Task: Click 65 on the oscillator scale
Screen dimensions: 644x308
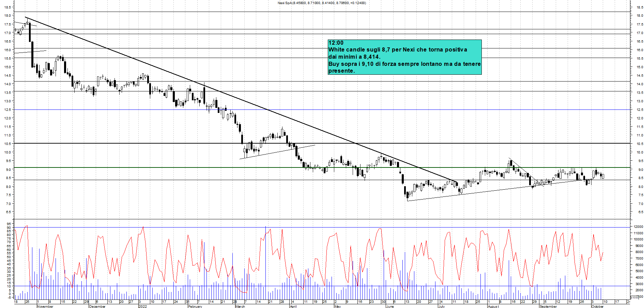Action: click(x=9, y=246)
